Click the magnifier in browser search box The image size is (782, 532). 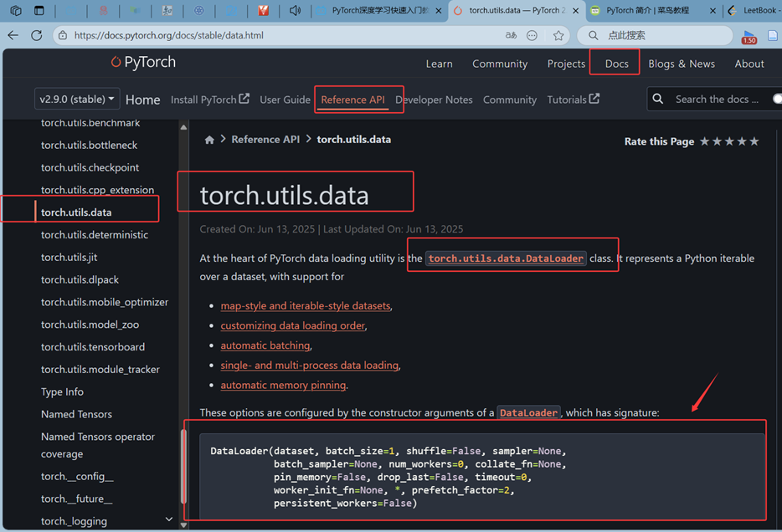pyautogui.click(x=594, y=35)
